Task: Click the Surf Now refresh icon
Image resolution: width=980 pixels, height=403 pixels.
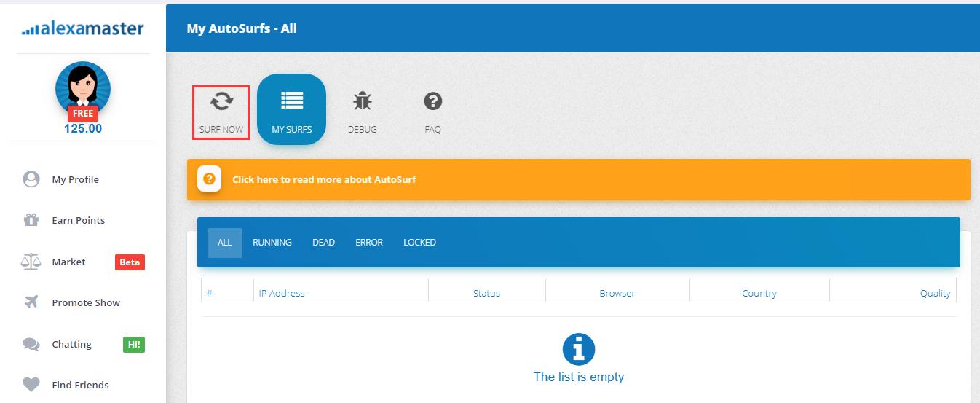Action: [221, 101]
